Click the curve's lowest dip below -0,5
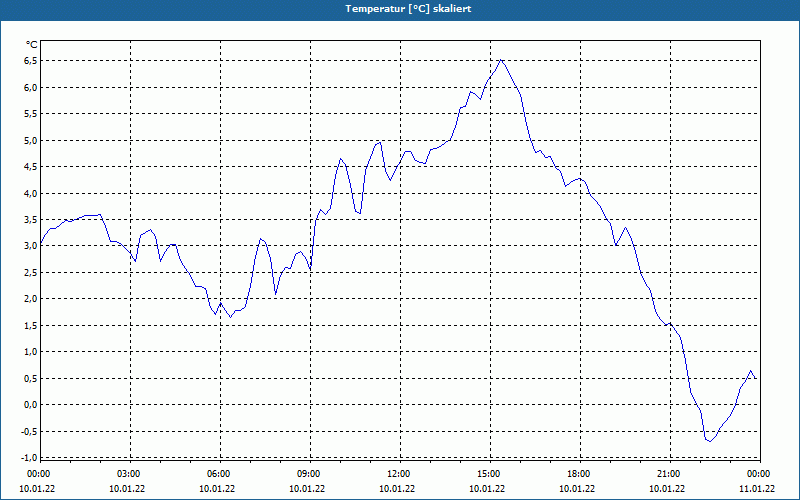Viewport: 800px width, 500px height. 710,441
